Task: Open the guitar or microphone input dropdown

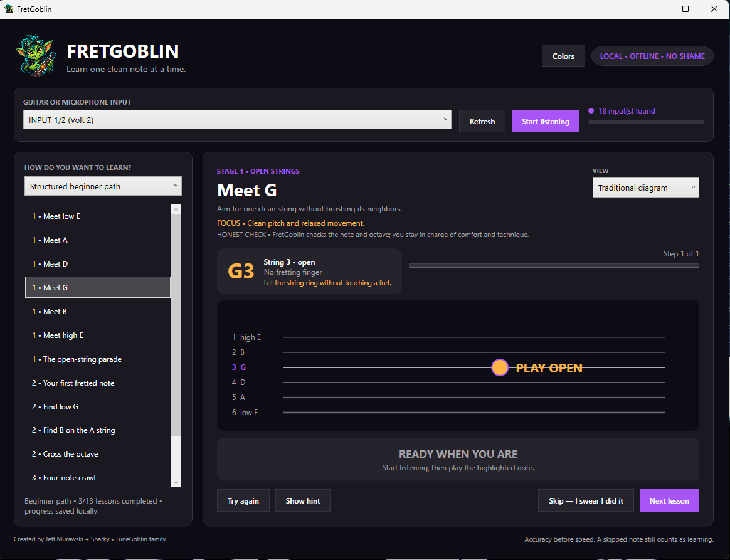Action: point(237,120)
